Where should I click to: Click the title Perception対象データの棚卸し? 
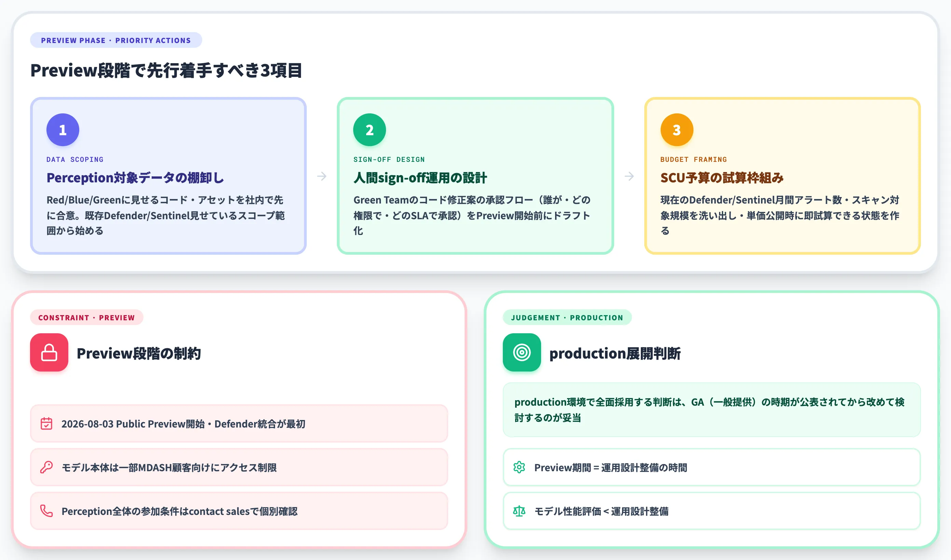point(135,177)
